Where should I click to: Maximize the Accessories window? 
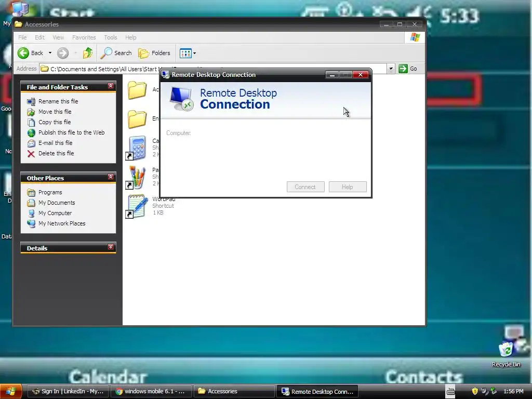click(400, 24)
